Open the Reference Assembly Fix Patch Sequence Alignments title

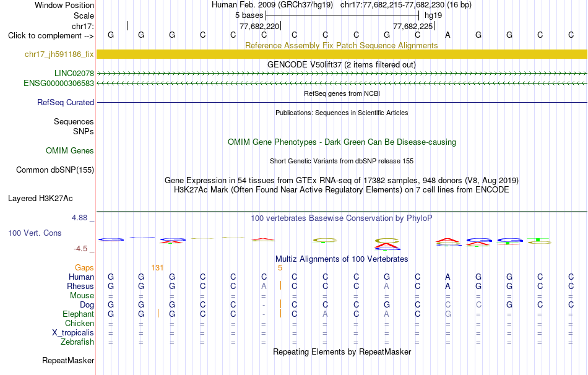tap(341, 45)
